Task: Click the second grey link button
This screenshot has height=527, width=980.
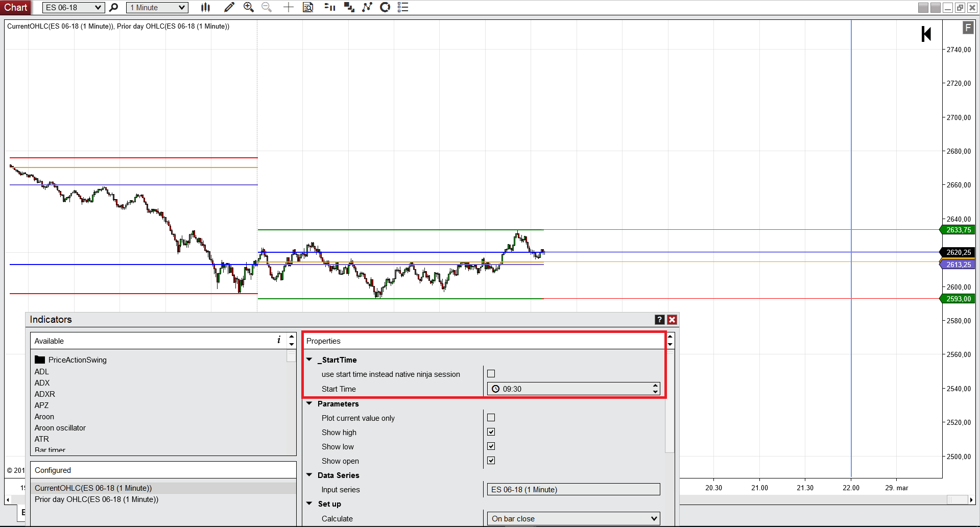Action: 935,8
